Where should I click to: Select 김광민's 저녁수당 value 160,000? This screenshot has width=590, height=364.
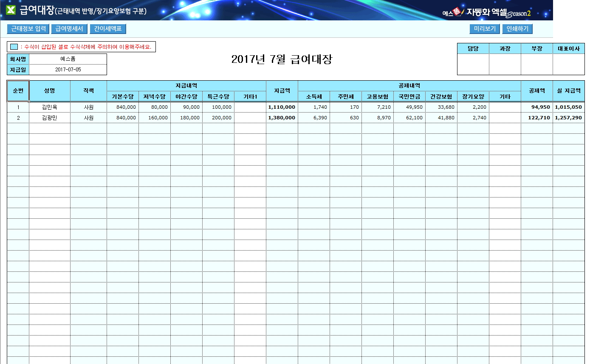point(155,118)
